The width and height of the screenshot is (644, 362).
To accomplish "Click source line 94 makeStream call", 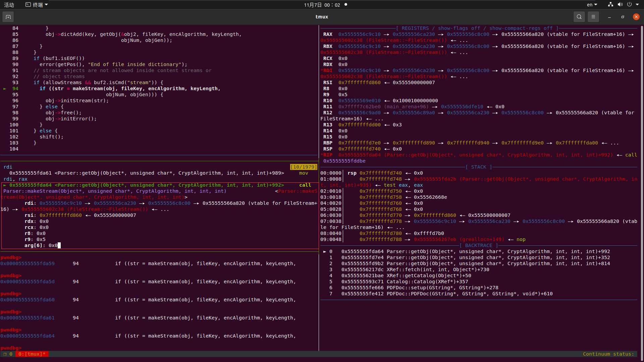I will click(129, 88).
